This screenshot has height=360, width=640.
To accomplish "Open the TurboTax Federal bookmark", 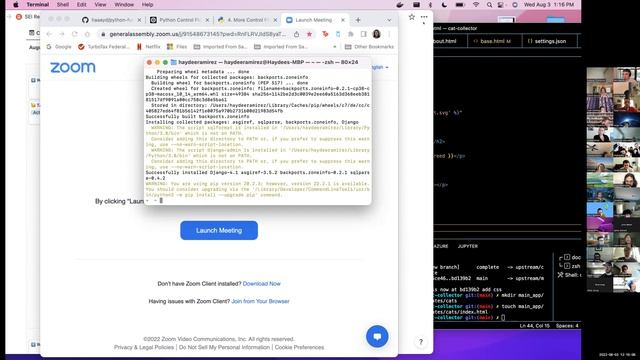I will point(104,47).
